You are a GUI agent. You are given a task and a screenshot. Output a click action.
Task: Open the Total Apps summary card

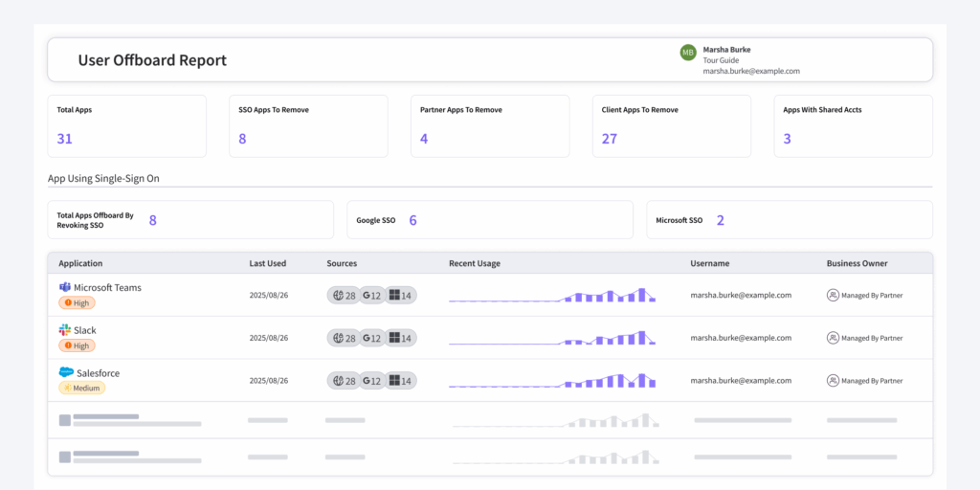tap(126, 125)
